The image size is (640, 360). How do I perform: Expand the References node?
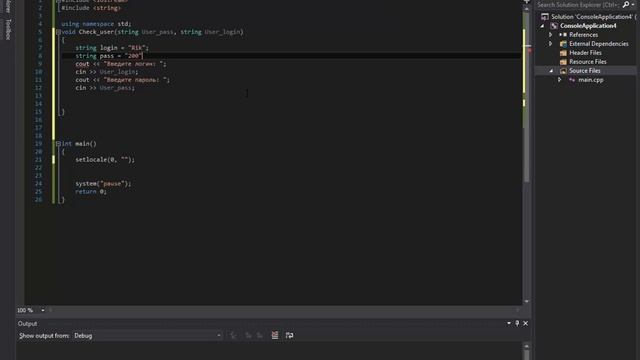tap(551, 35)
